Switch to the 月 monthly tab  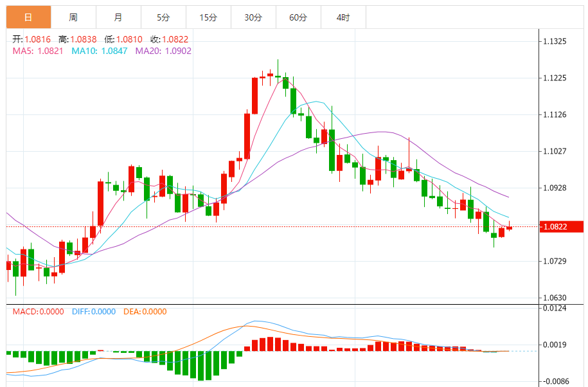[118, 17]
